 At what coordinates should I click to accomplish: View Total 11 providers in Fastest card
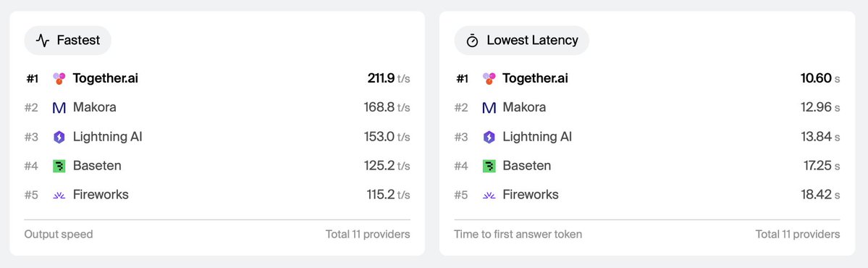[x=368, y=234]
